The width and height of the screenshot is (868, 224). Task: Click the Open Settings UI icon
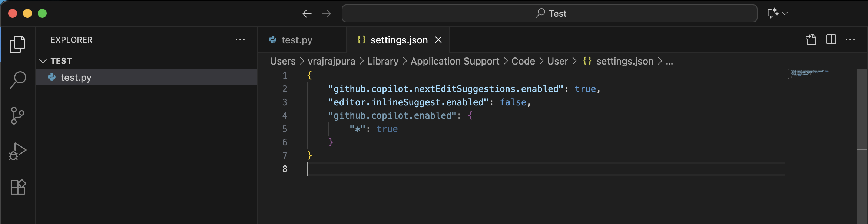[x=811, y=40]
